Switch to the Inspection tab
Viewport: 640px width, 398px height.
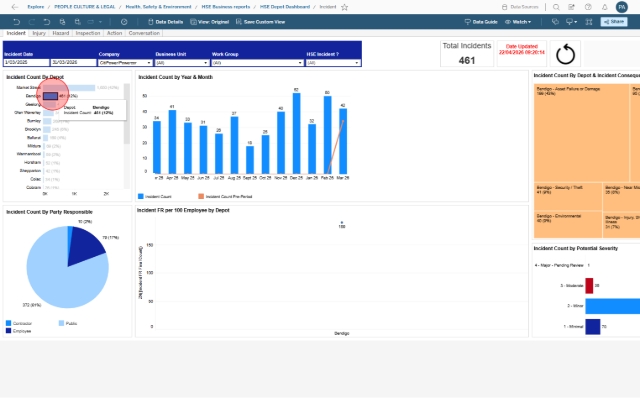coord(88,33)
